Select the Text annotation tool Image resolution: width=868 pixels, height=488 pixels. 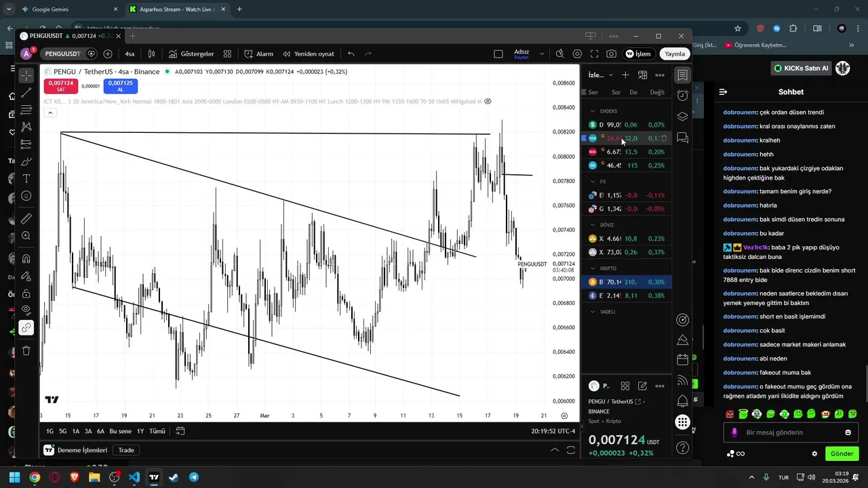coord(26,178)
